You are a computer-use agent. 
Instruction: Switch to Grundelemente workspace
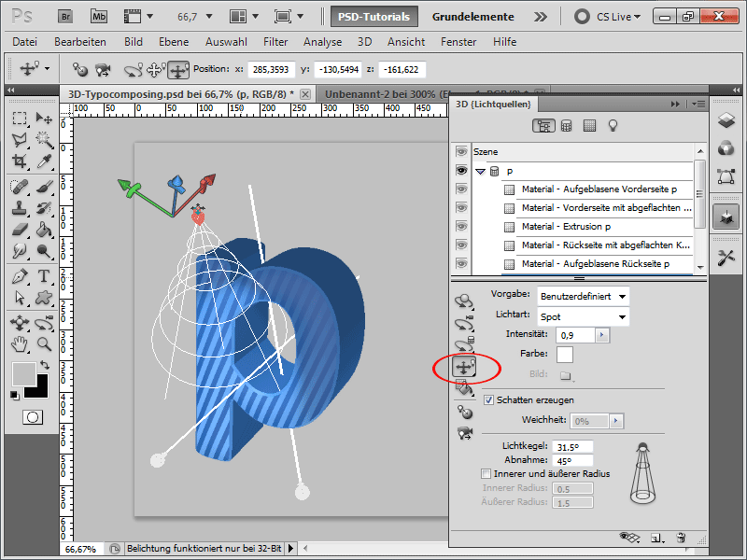tap(473, 17)
